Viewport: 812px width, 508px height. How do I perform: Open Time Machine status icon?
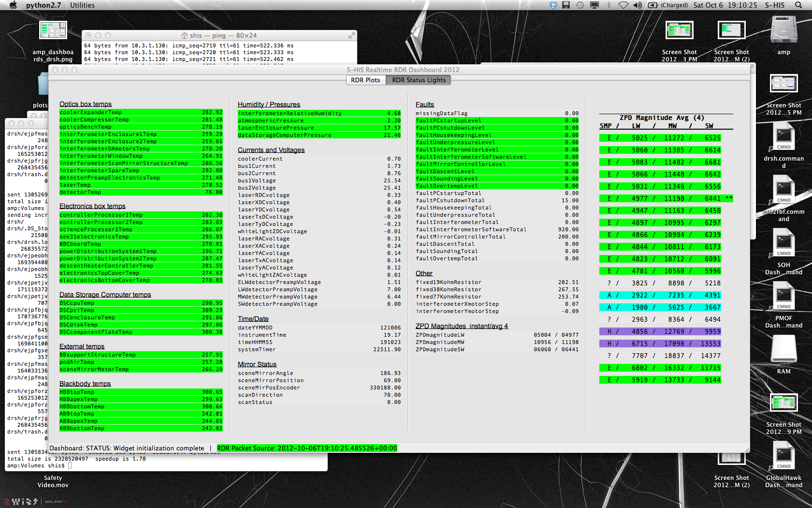pyautogui.click(x=580, y=5)
